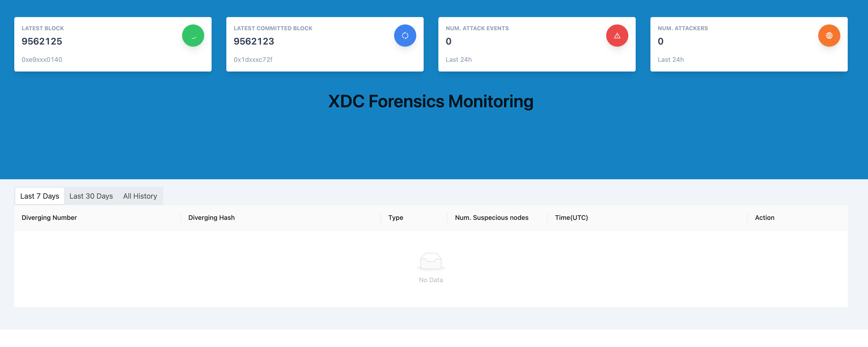Click the empty inbox No Data icon

[431, 261]
